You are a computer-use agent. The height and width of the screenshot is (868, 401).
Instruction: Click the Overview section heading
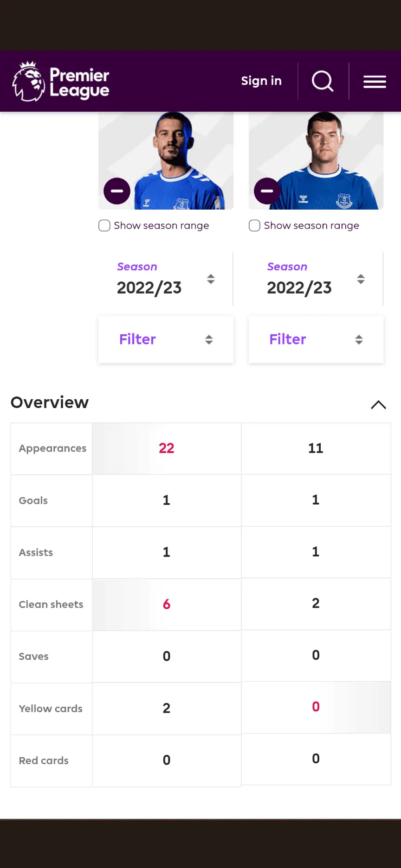click(x=50, y=402)
